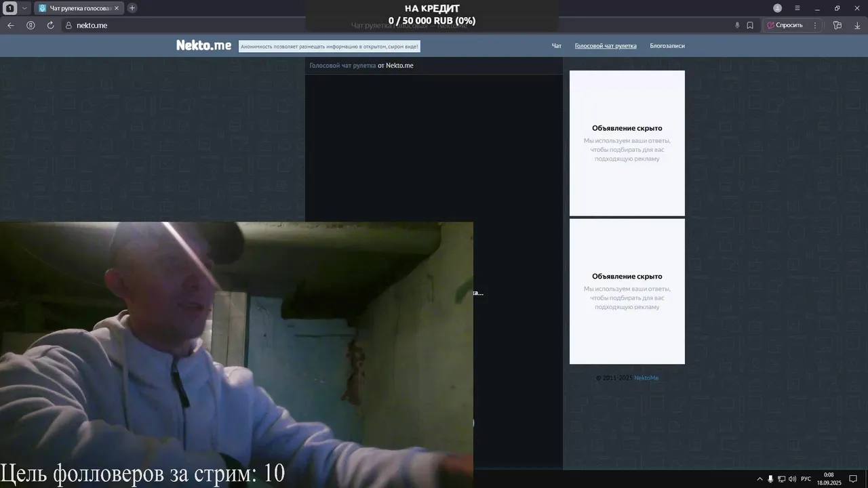The width and height of the screenshot is (868, 488).
Task: Go back with the browser back arrow
Action: [10, 25]
